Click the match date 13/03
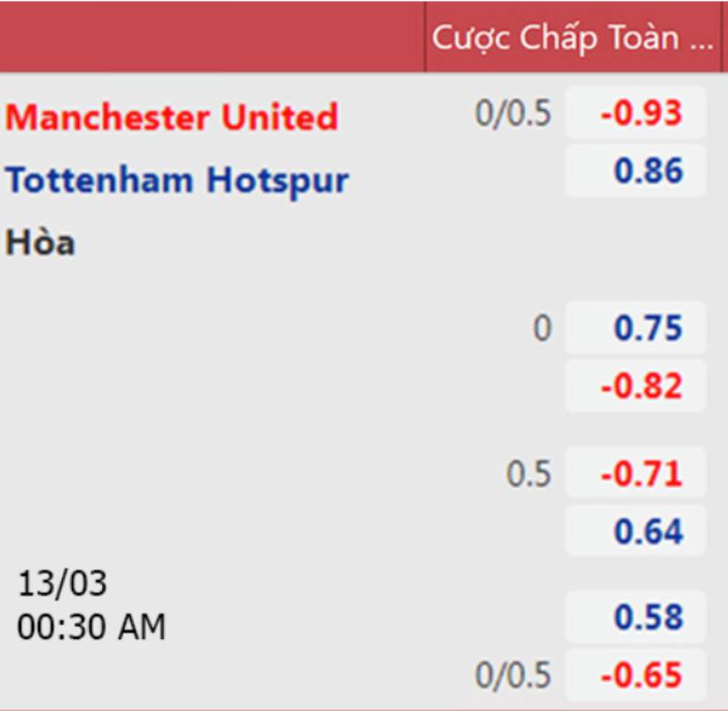This screenshot has height=711, width=728. 62,584
